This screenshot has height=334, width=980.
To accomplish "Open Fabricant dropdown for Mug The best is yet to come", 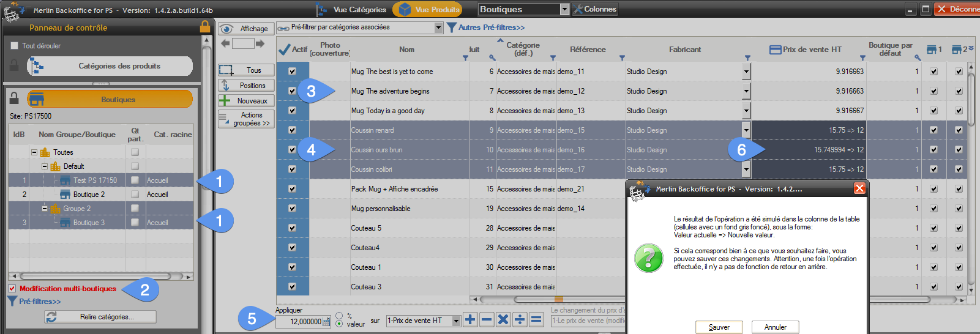I will click(746, 72).
